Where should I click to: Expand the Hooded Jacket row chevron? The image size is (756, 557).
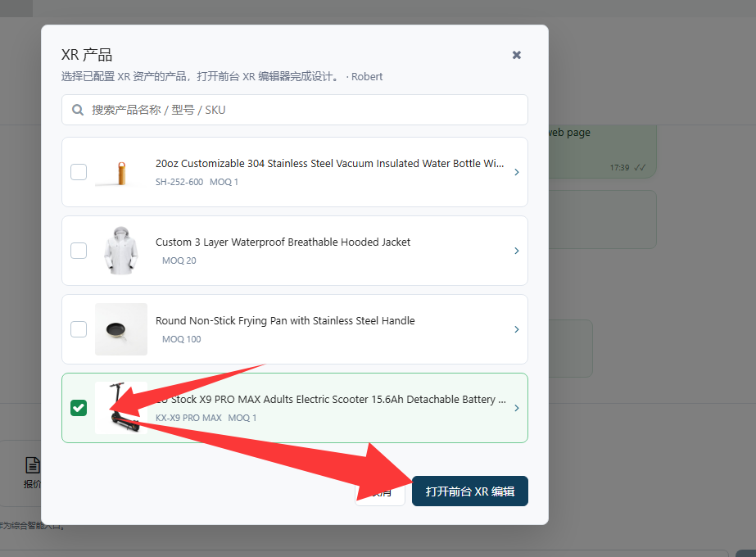(x=516, y=251)
